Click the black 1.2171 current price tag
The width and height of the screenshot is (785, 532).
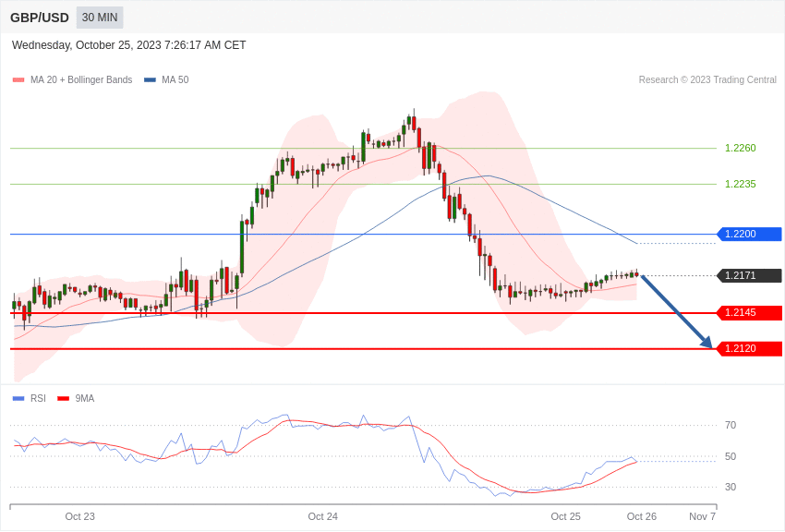point(750,275)
